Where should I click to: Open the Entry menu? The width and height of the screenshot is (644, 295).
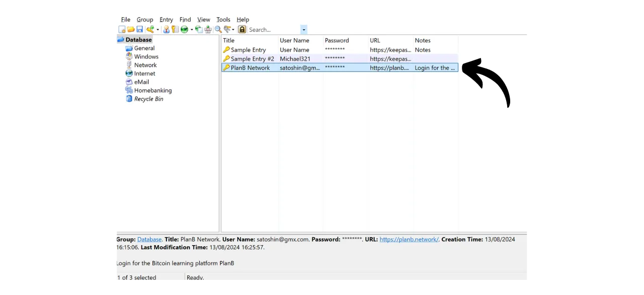click(x=166, y=19)
